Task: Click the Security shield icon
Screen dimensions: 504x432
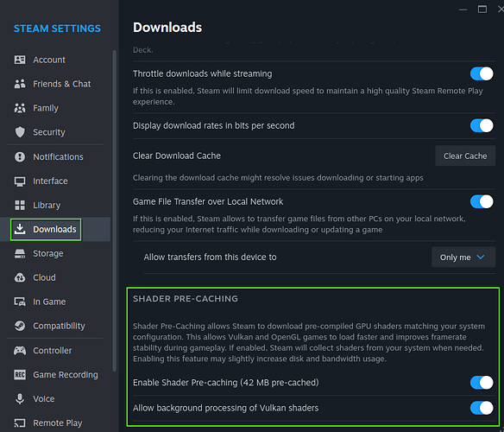Action: pyautogui.click(x=20, y=132)
